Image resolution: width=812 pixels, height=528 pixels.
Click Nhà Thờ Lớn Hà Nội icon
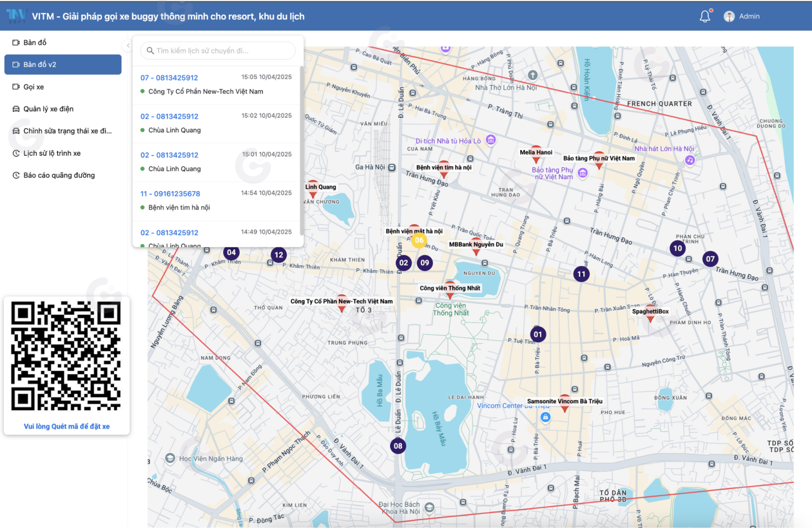(532, 75)
